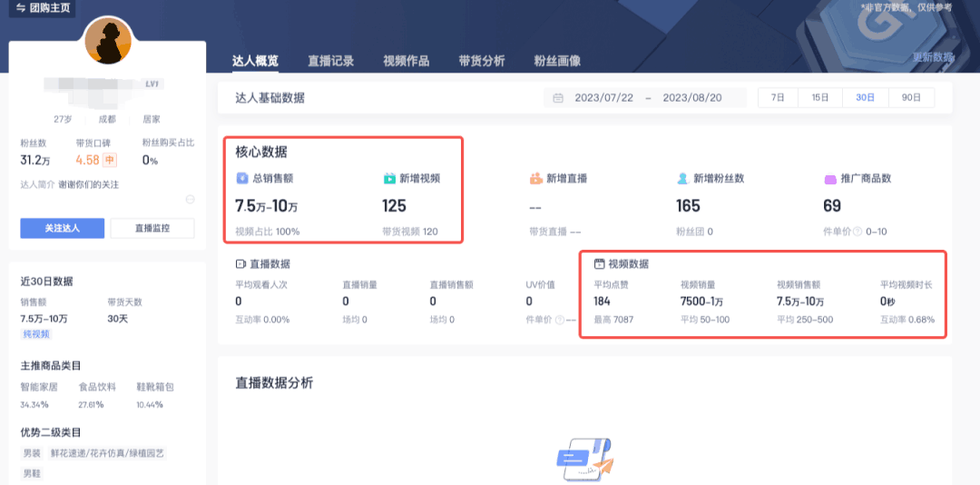Viewport: 980px width, 485px height.
Task: Click the 粉丝团 0 text
Action: [694, 232]
